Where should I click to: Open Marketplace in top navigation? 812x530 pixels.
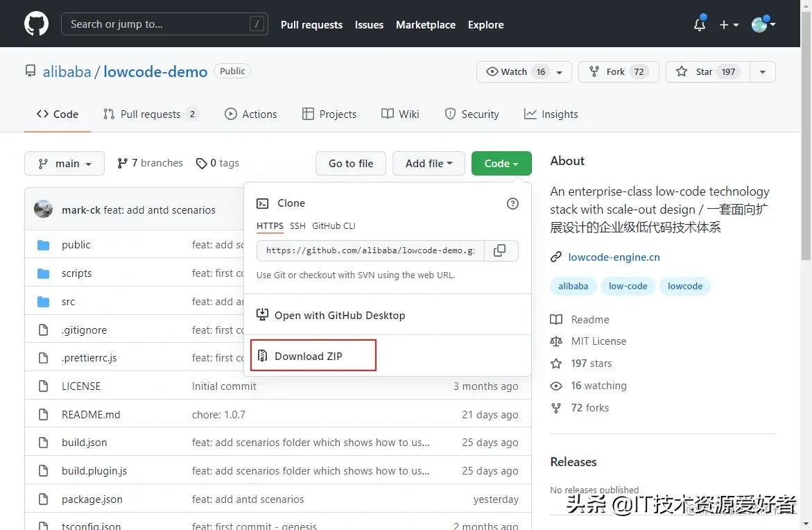pos(425,24)
